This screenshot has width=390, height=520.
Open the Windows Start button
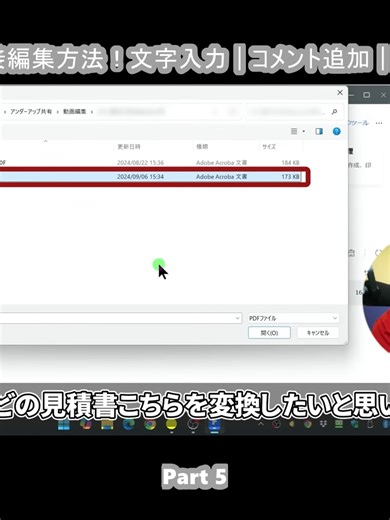64,425
